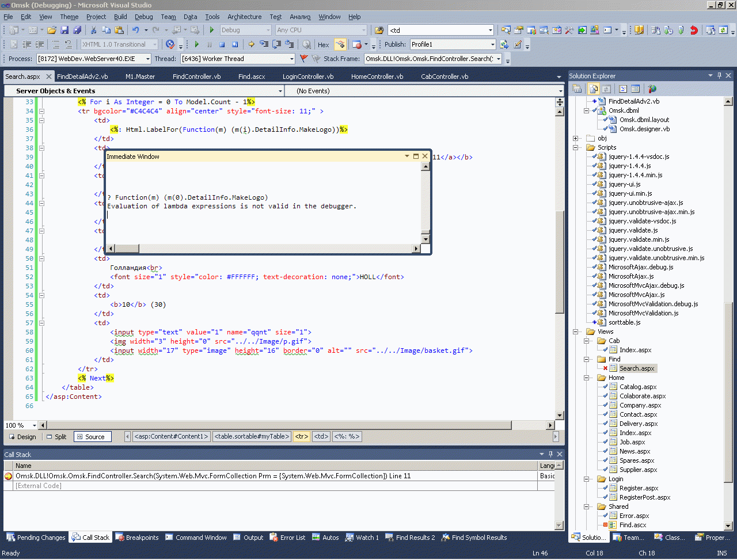This screenshot has height=560, width=737.
Task: Open the Publish profile dropdown
Action: pyautogui.click(x=492, y=44)
